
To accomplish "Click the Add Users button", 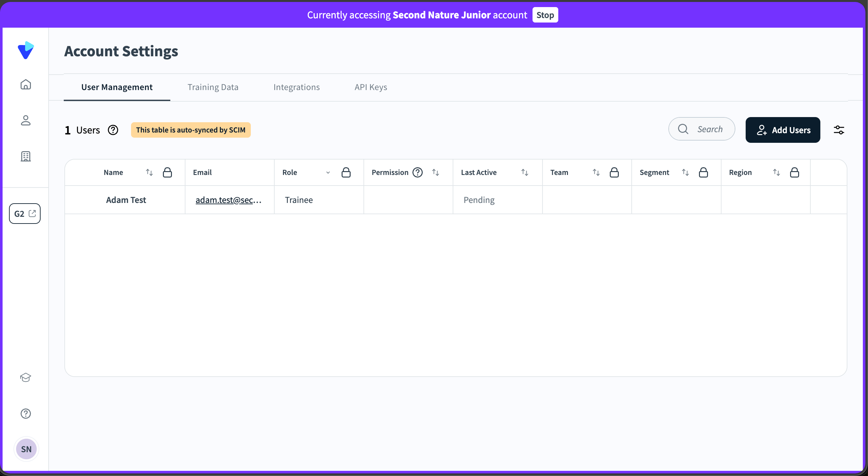I will (x=783, y=130).
